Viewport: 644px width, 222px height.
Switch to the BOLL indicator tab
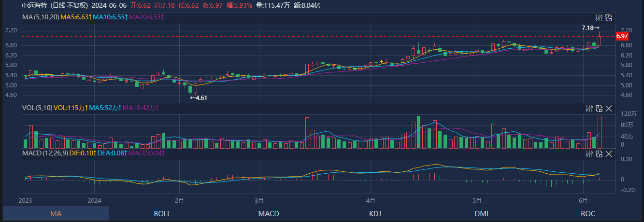(162, 213)
